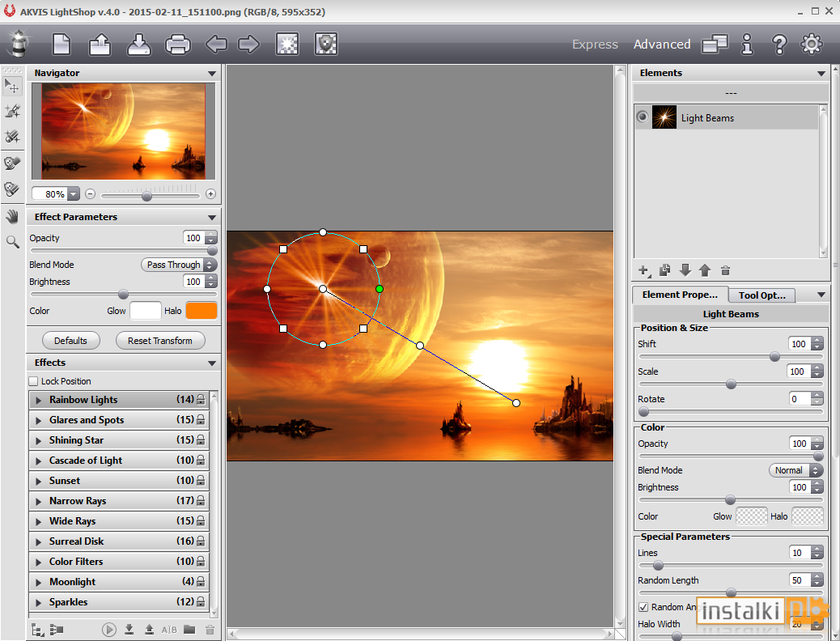The height and width of the screenshot is (641, 840).
Task: Open the orange Halo color swatch
Action: 202,311
